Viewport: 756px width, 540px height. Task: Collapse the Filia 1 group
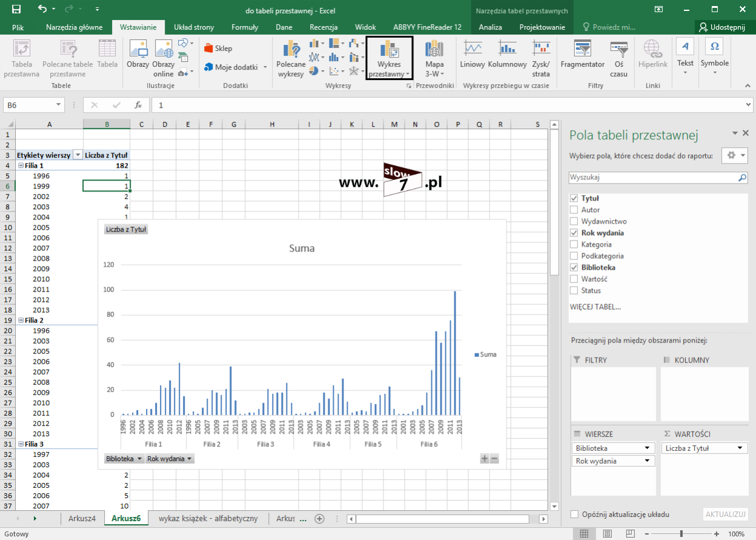(x=21, y=165)
